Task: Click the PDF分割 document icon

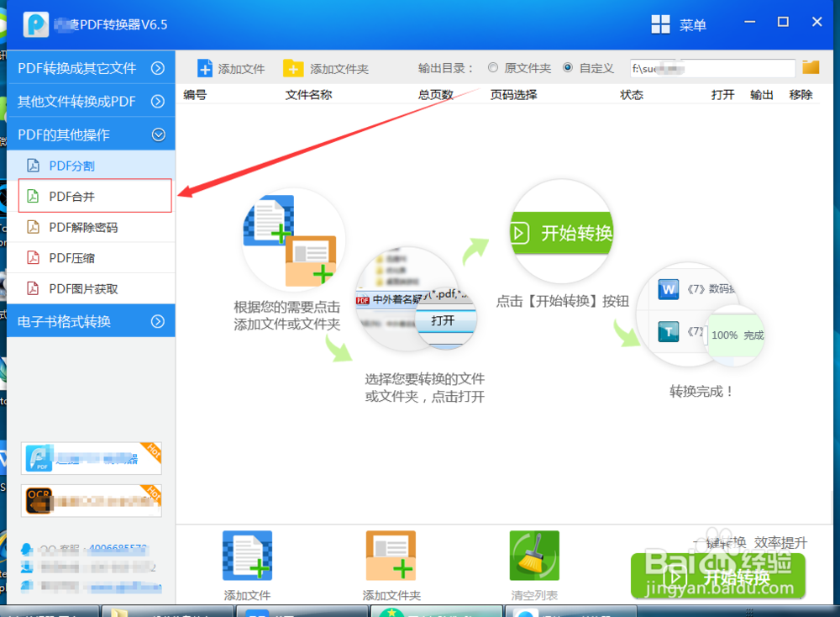Action: (x=34, y=166)
